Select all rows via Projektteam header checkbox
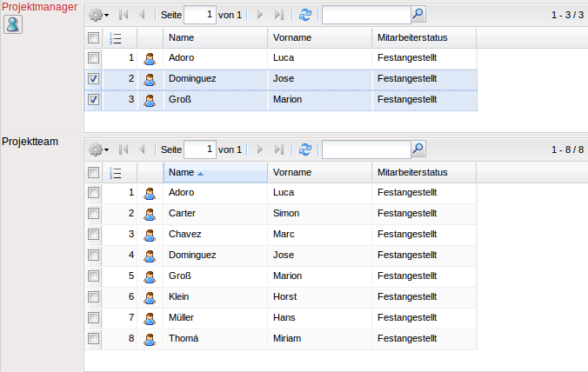The height and width of the screenshot is (372, 588). pyautogui.click(x=94, y=173)
